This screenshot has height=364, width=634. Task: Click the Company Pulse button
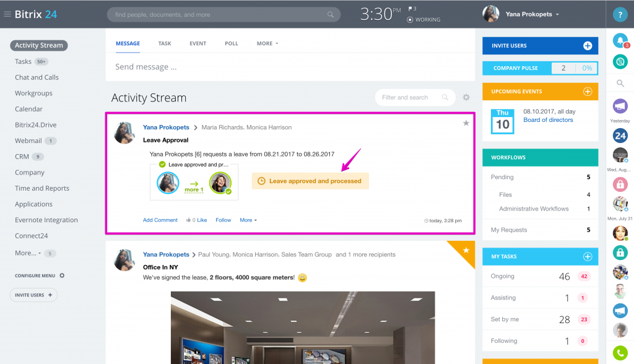tap(540, 68)
